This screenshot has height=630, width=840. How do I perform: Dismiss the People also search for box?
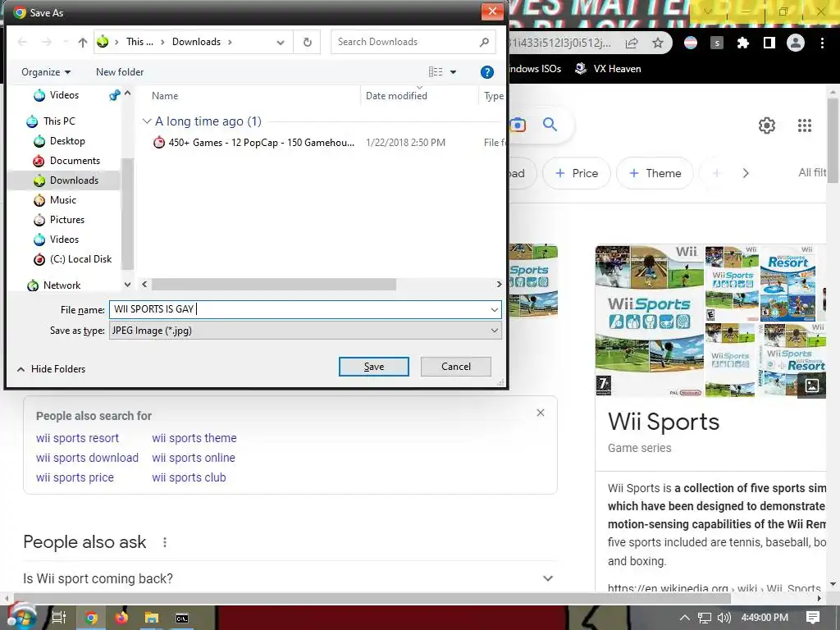tap(541, 413)
